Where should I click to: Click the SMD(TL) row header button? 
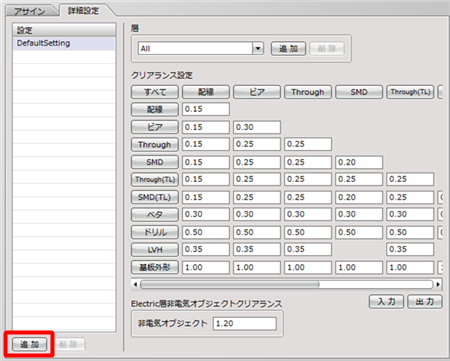pos(155,197)
